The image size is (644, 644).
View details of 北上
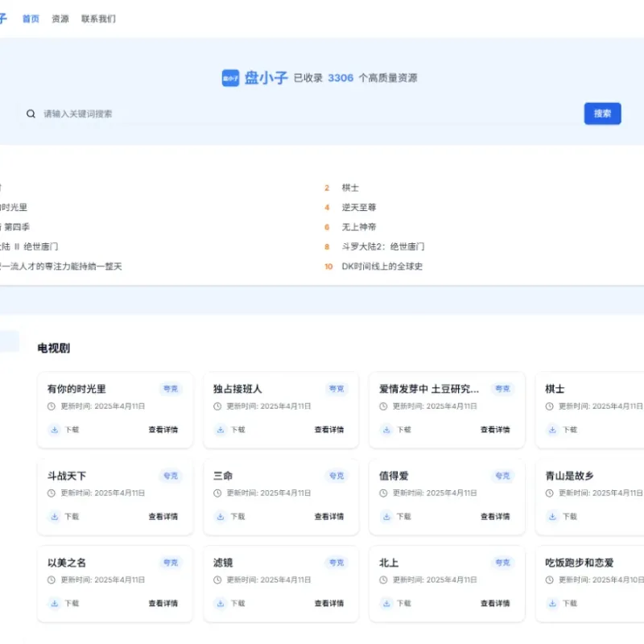[495, 603]
